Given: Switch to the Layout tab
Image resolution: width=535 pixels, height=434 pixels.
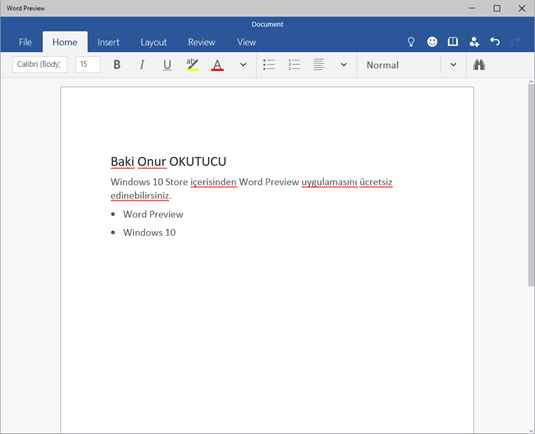Looking at the screenshot, I should 154,42.
